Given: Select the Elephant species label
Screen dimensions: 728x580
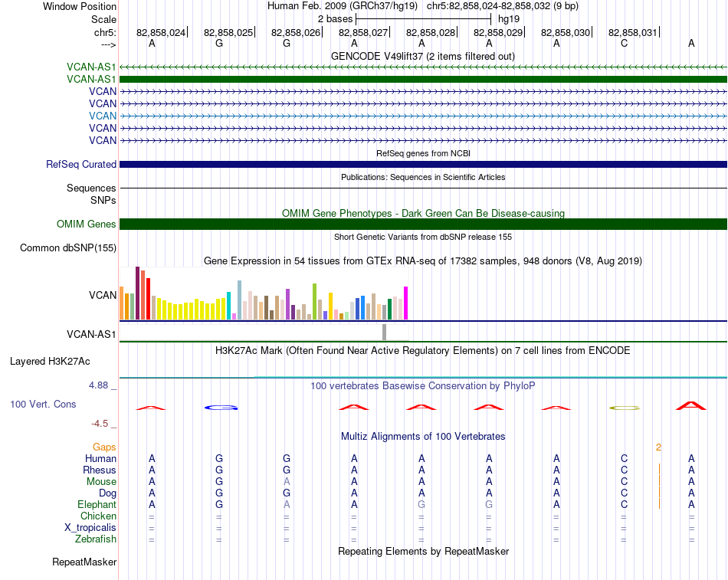Looking at the screenshot, I should [x=97, y=504].
